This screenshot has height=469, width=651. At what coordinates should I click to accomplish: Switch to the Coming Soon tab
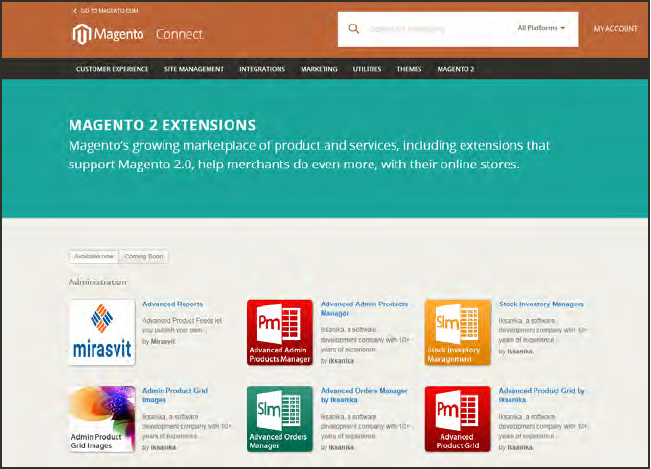pos(144,256)
